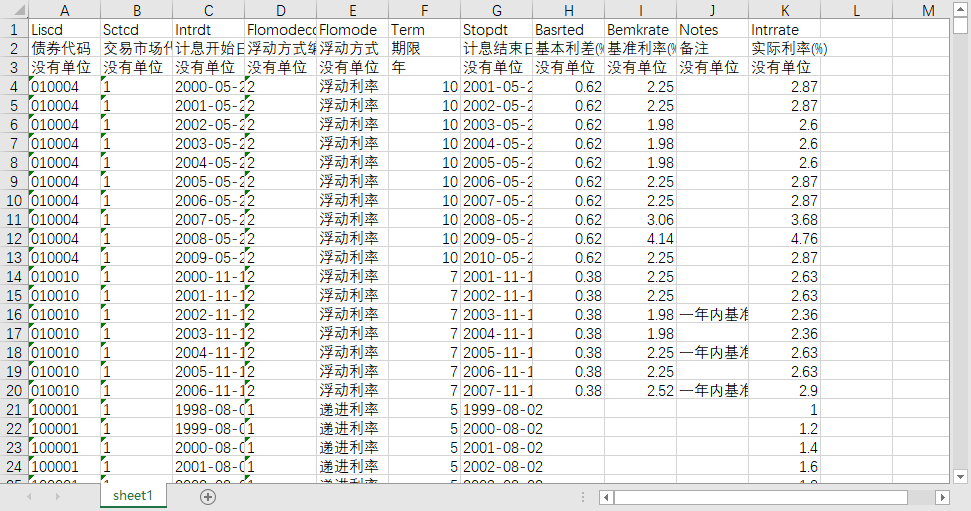
Task: Select column G header
Action: pyautogui.click(x=497, y=11)
